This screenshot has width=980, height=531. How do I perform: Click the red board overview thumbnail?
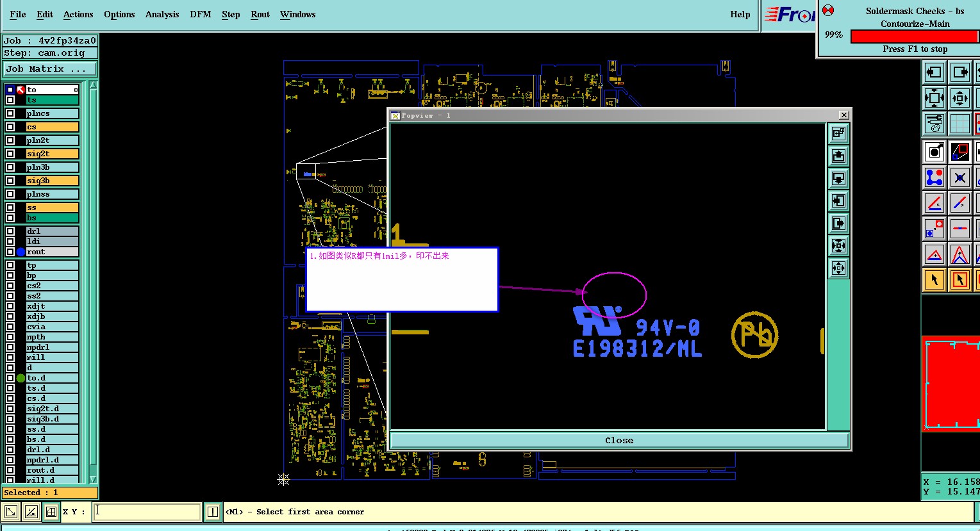point(951,383)
